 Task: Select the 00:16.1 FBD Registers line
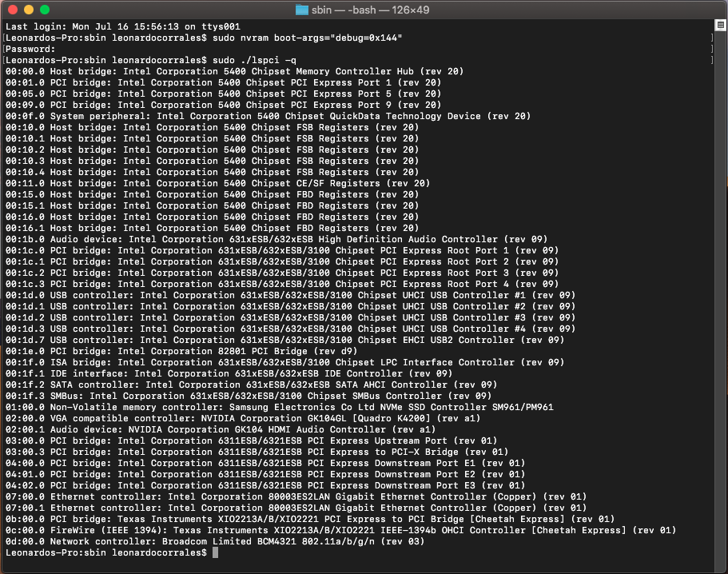213,228
